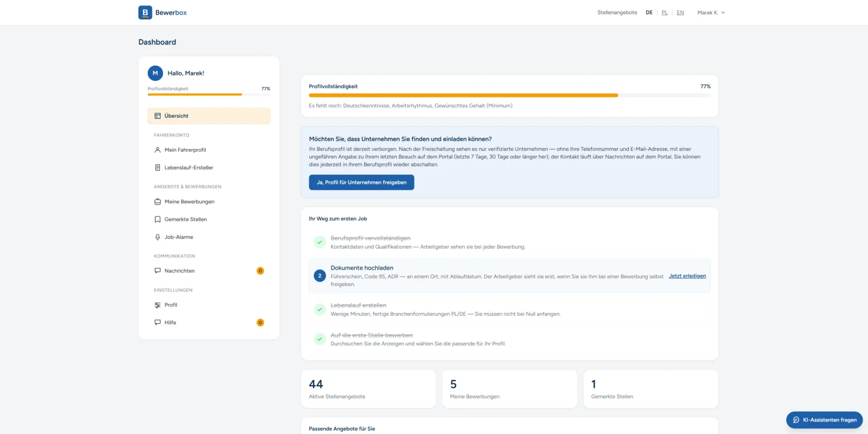Image resolution: width=868 pixels, height=434 pixels.
Task: Click the green checkmark for Lebenslauf erstellen
Action: coord(320,309)
